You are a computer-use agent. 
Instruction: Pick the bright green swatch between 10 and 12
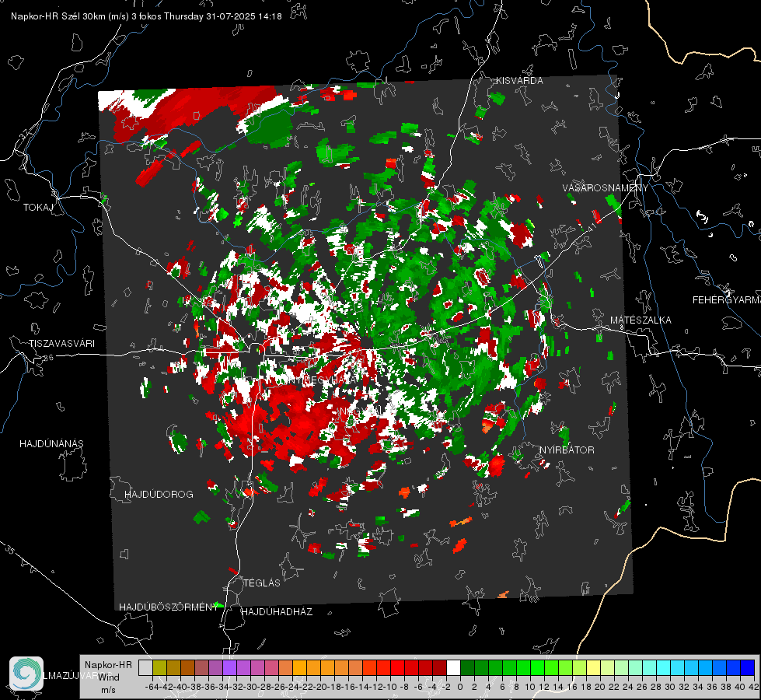click(537, 667)
